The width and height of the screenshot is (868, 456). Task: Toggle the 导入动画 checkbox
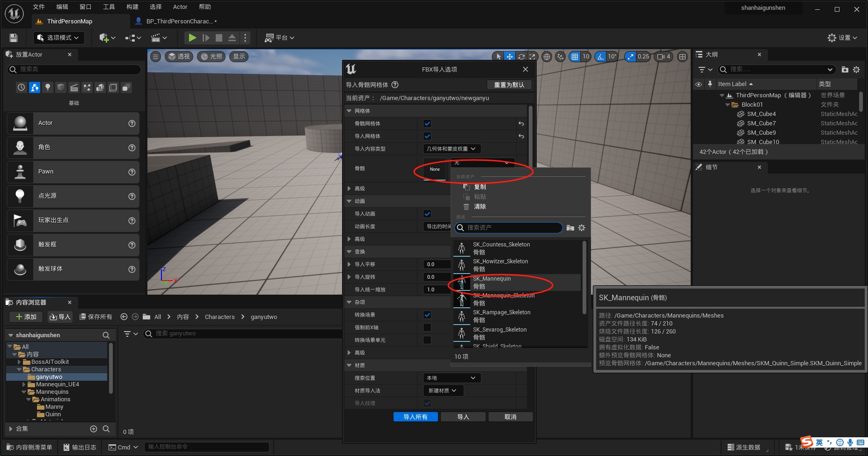point(427,214)
